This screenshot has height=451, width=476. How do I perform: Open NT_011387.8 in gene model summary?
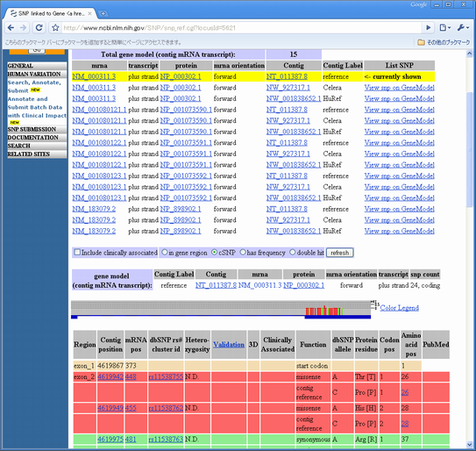pyautogui.click(x=216, y=285)
